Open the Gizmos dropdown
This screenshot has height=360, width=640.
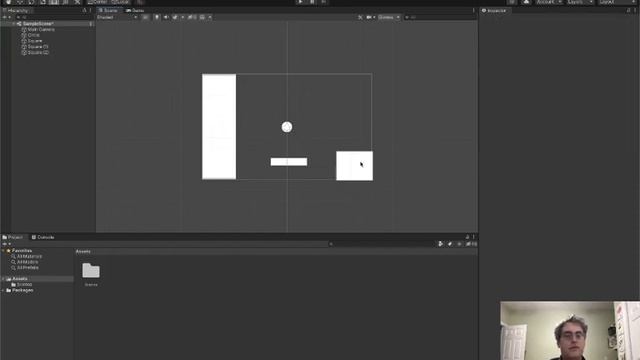[389, 18]
